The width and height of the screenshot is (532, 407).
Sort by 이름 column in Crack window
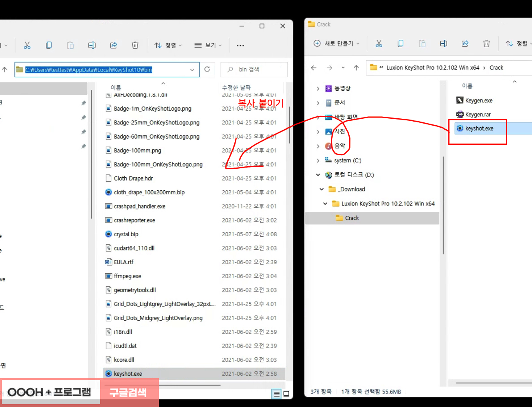467,86
